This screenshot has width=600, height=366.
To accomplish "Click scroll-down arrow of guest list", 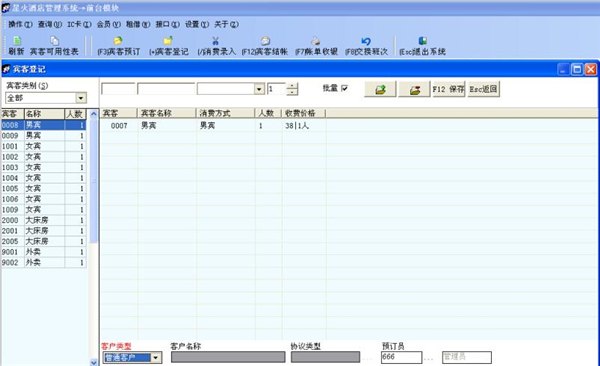I will [x=94, y=362].
